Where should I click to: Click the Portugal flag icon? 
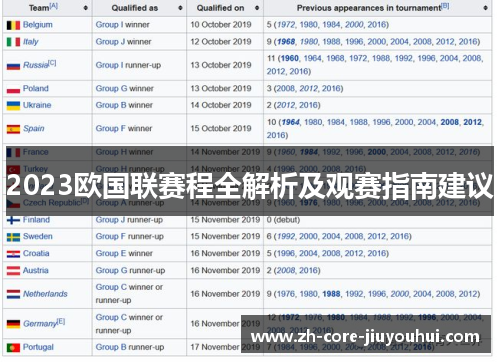click(13, 348)
